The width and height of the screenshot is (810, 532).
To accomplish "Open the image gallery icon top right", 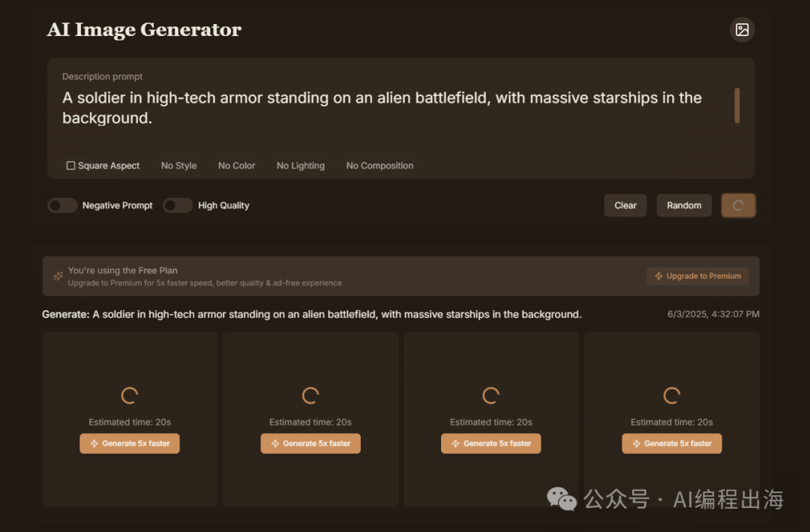I will click(742, 30).
